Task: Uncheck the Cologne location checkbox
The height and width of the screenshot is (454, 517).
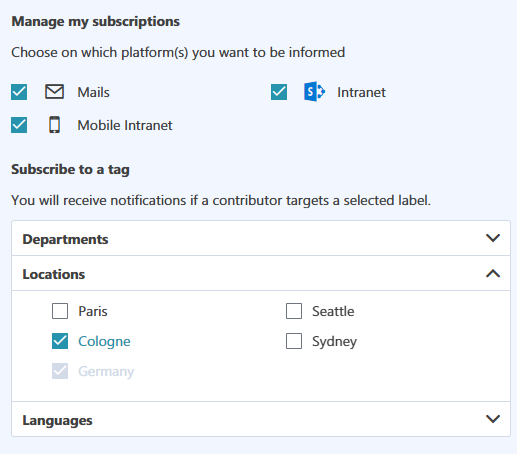Action: pyautogui.click(x=60, y=341)
